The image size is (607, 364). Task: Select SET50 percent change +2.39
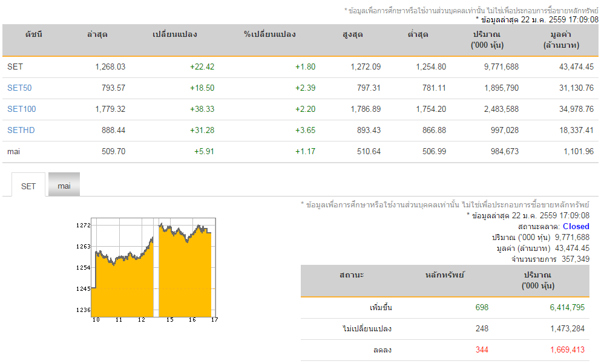point(305,88)
